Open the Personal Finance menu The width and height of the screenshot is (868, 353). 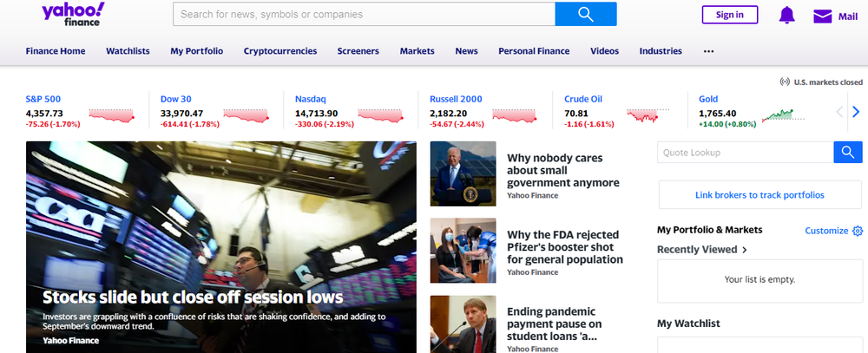pos(534,51)
